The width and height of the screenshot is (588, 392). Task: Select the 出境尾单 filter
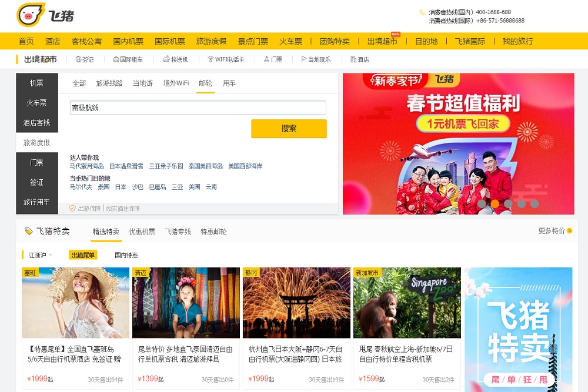coord(83,255)
